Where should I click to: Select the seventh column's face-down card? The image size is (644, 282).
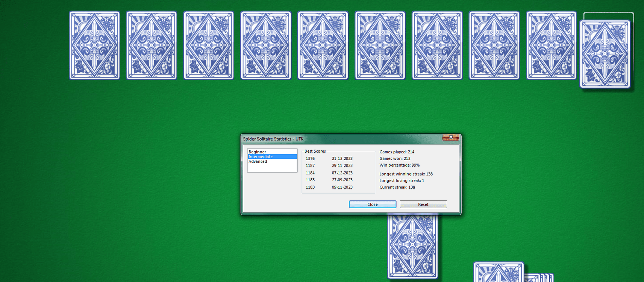pyautogui.click(x=437, y=45)
